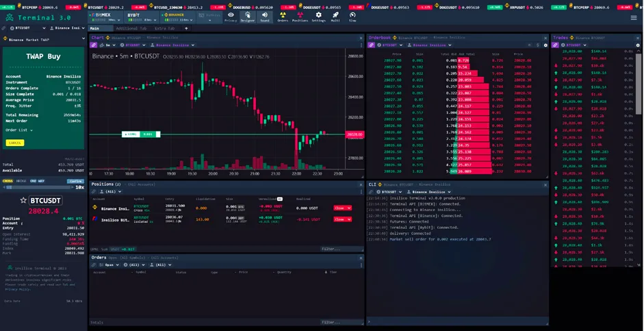Click link icon in Orders panel toolbar
This screenshot has height=331, width=644.
click(94, 265)
